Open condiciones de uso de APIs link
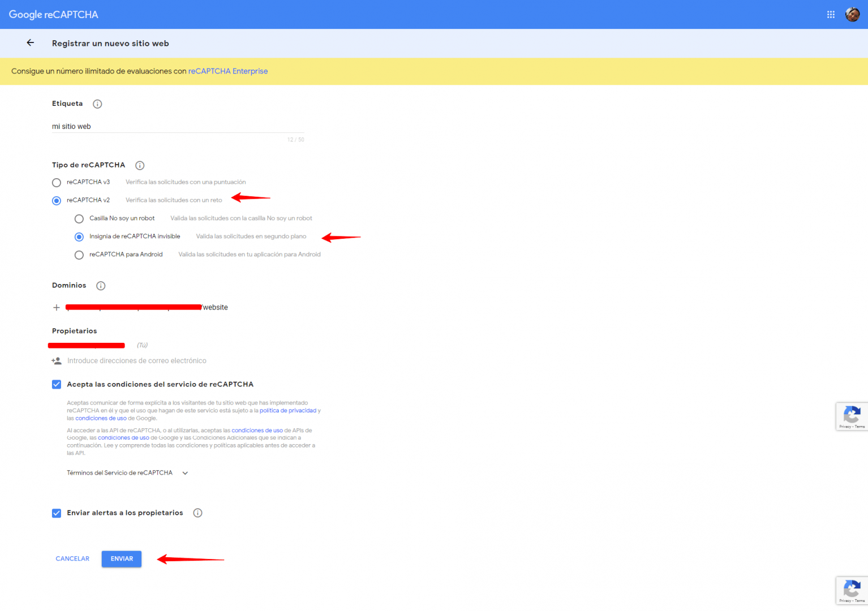Screen dimensions: 868x611 [257, 431]
